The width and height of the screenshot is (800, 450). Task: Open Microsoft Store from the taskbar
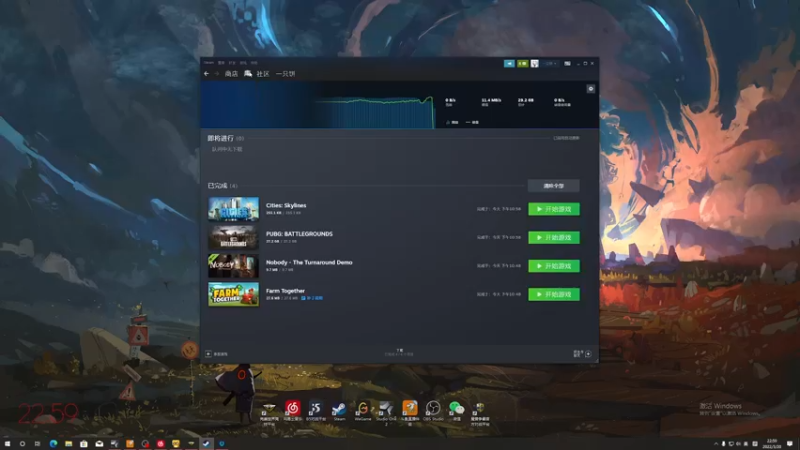84,444
